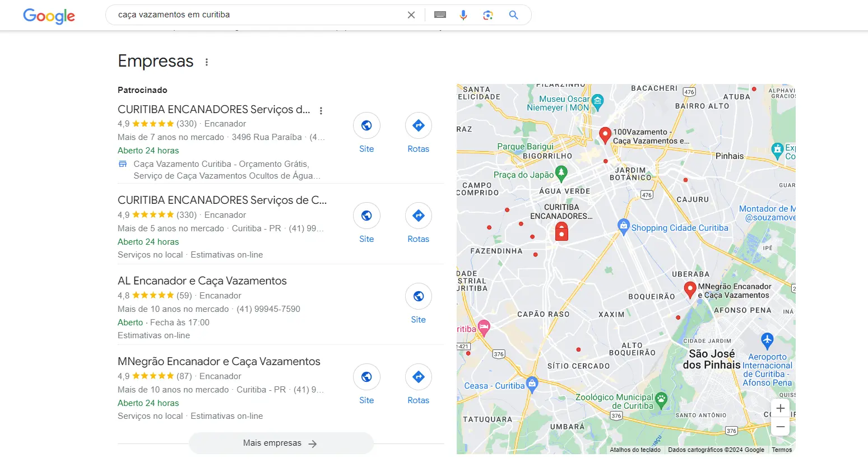868x467 pixels.
Task: Click the Patrocinado label
Action: tap(142, 90)
